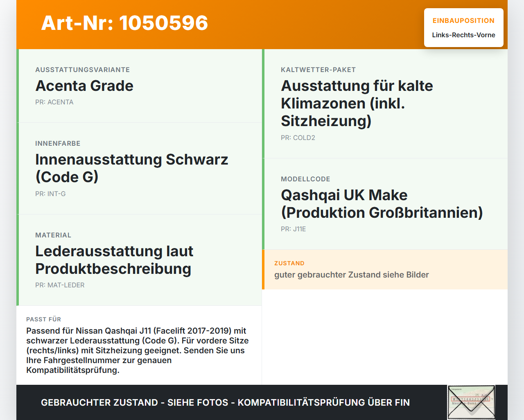
Task: Click the 'INNENFARBE' label
Action: [58, 144]
